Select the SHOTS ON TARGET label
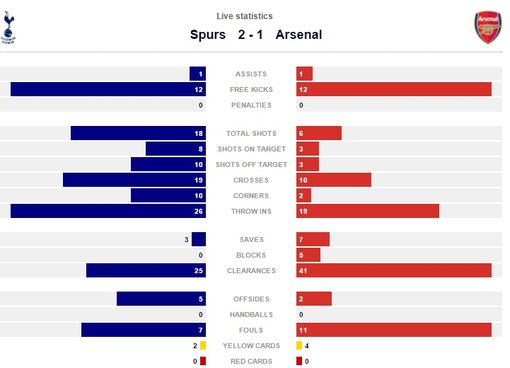510x368 pixels. click(252, 149)
